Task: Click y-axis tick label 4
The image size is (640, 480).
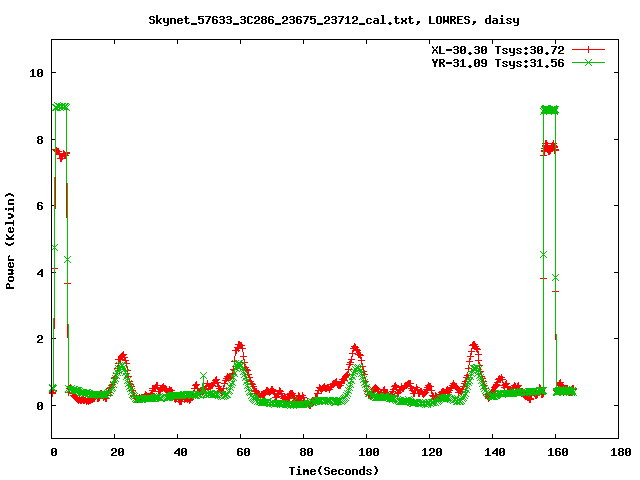Action: click(40, 272)
